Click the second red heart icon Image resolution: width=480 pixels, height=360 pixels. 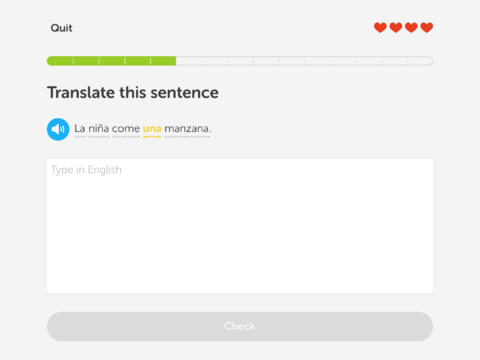pos(396,28)
